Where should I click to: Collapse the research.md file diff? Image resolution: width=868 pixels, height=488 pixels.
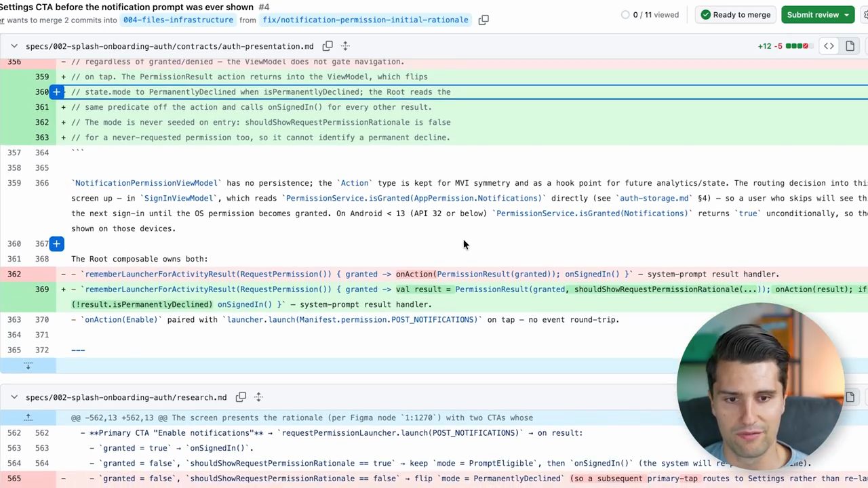[x=14, y=397]
